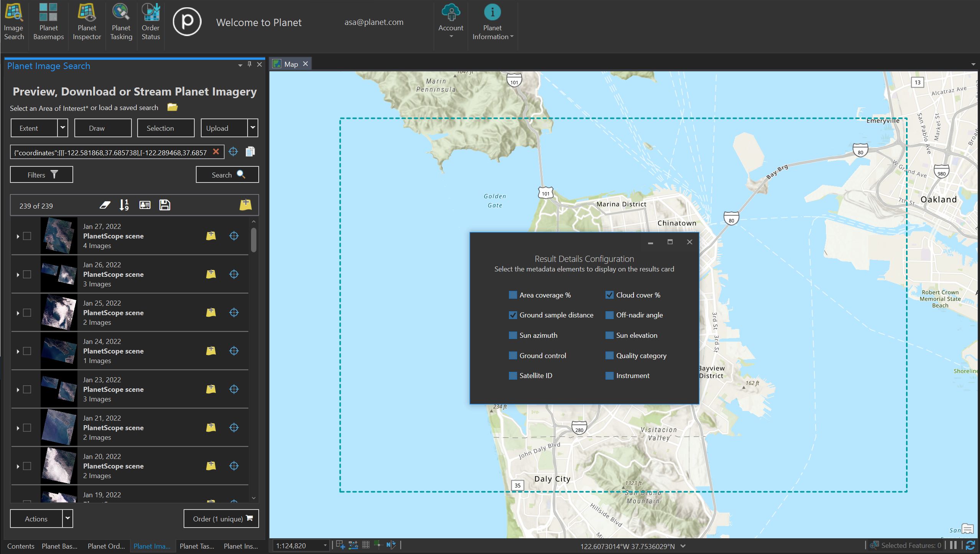Enable Quality category checkbox
This screenshot has width=980, height=554.
tap(609, 355)
